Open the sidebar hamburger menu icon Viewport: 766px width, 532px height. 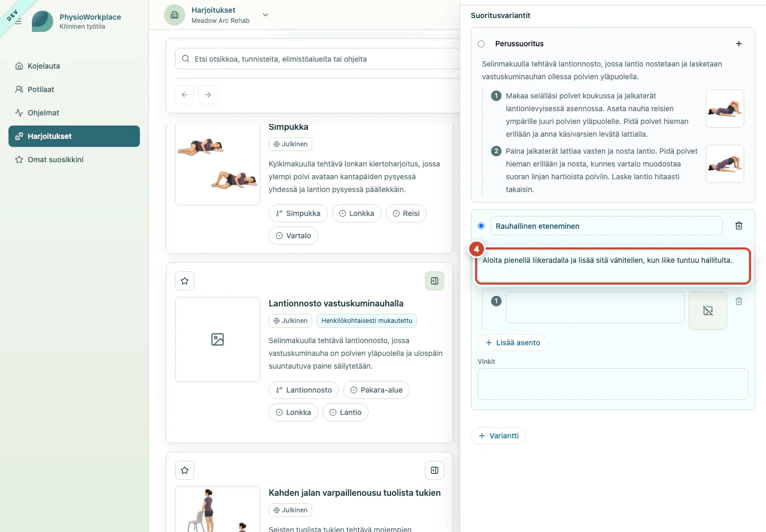tap(18, 21)
